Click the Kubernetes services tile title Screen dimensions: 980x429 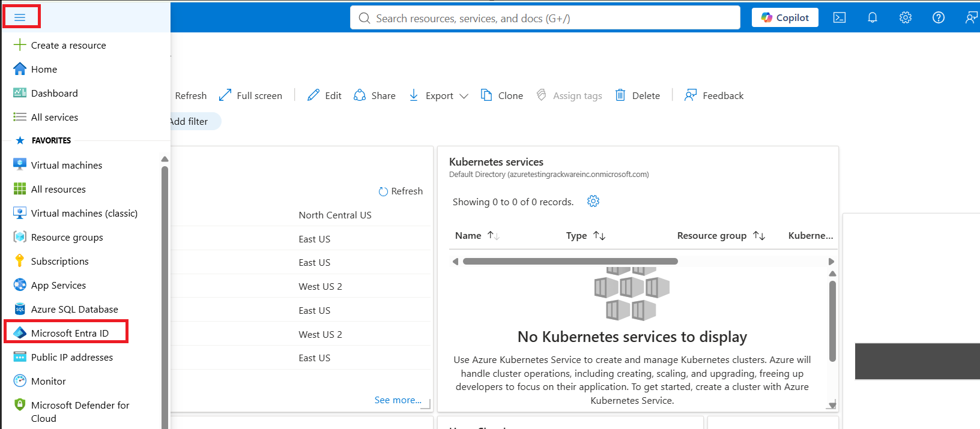point(496,162)
